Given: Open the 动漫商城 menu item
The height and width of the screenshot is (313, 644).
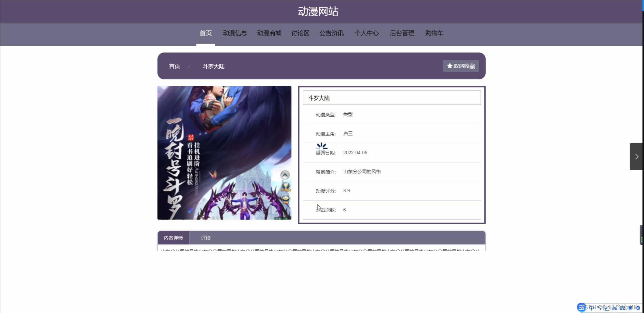Looking at the screenshot, I should (x=269, y=33).
